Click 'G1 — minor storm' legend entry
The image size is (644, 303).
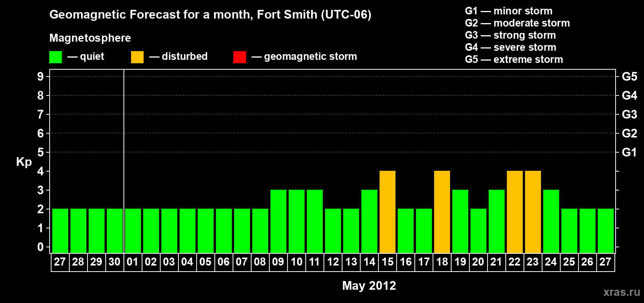[x=509, y=11]
